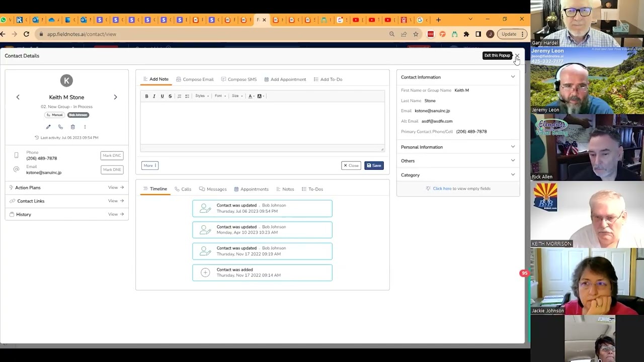Click the browser address bar

[211, 34]
